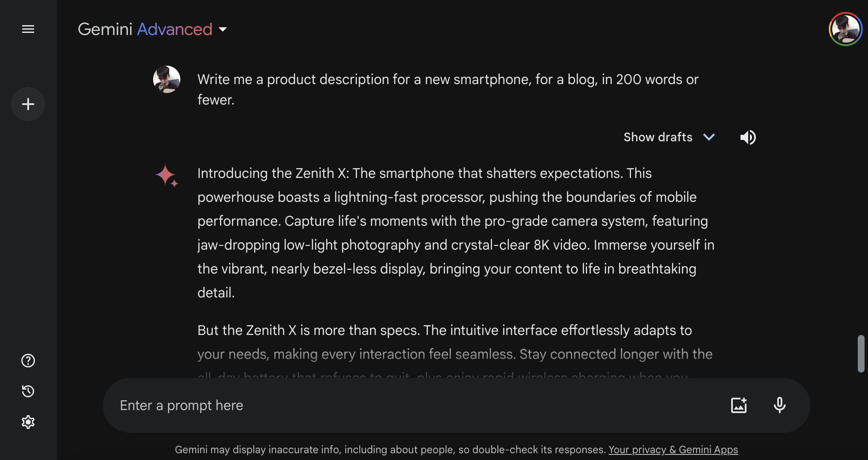Click the Show drafts label

[x=658, y=137]
